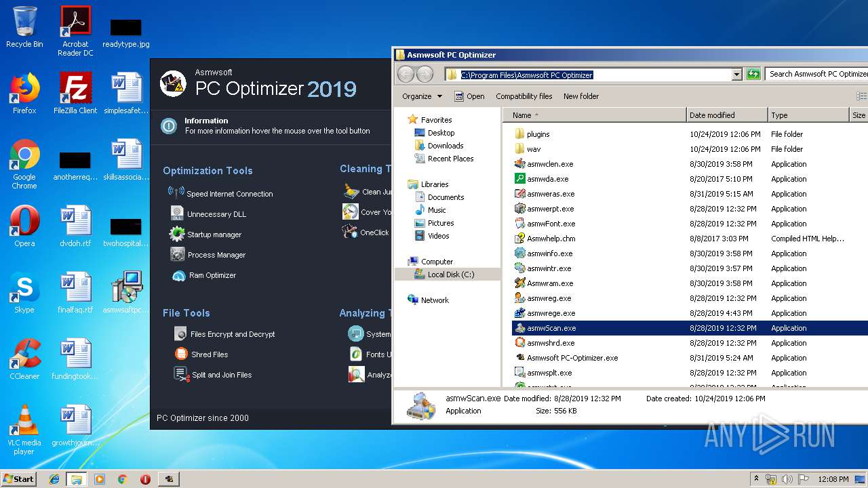Viewport: 868px width, 488px height.
Task: Select Downloads in Favorites
Action: (445, 146)
